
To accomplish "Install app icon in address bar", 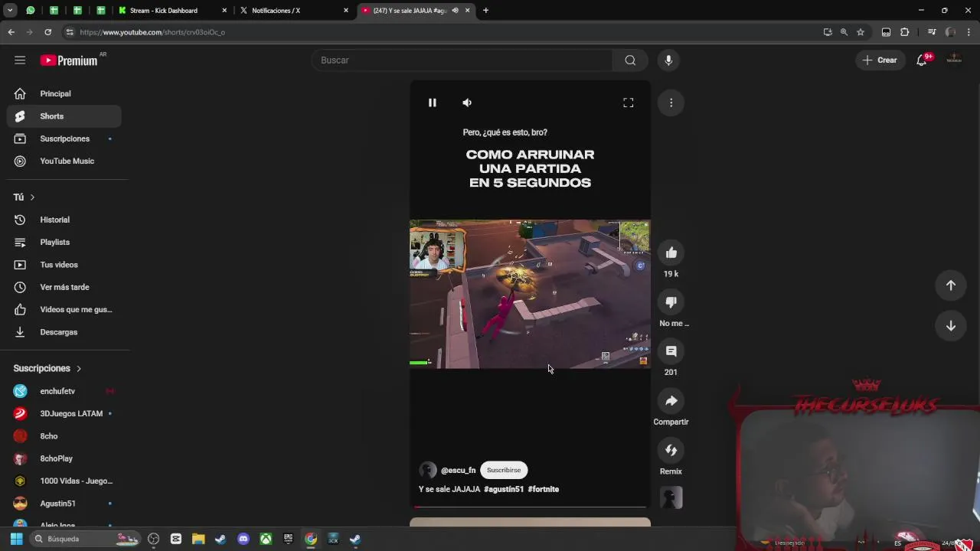I will 828,32.
